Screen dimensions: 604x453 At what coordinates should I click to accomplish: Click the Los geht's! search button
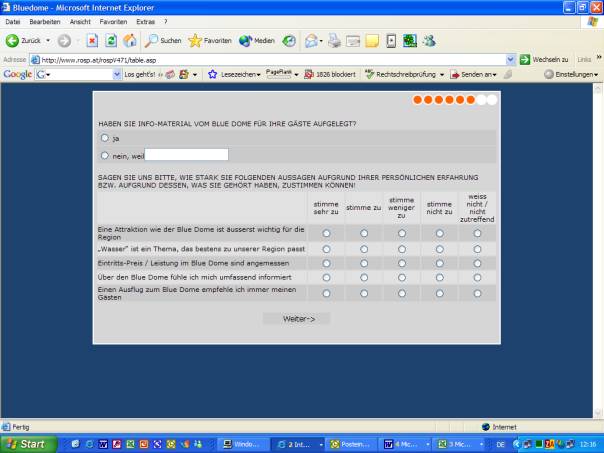point(139,74)
